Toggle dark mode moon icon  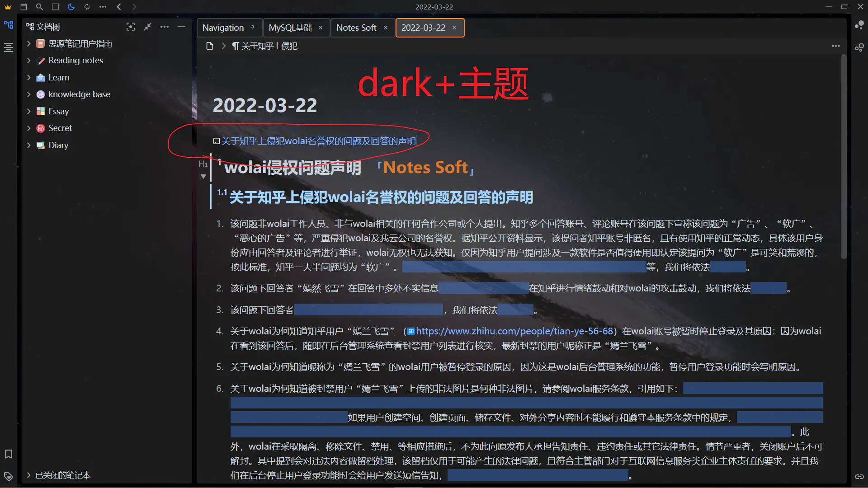[71, 7]
